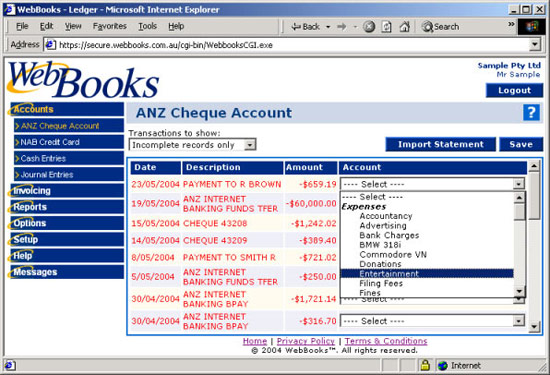The width and height of the screenshot is (550, 375).
Task: Click the transaction table scroll down arrow
Action: [x=534, y=327]
